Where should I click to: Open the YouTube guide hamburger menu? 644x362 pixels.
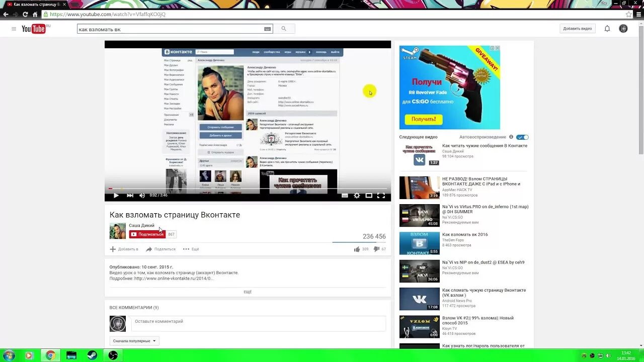(x=14, y=29)
